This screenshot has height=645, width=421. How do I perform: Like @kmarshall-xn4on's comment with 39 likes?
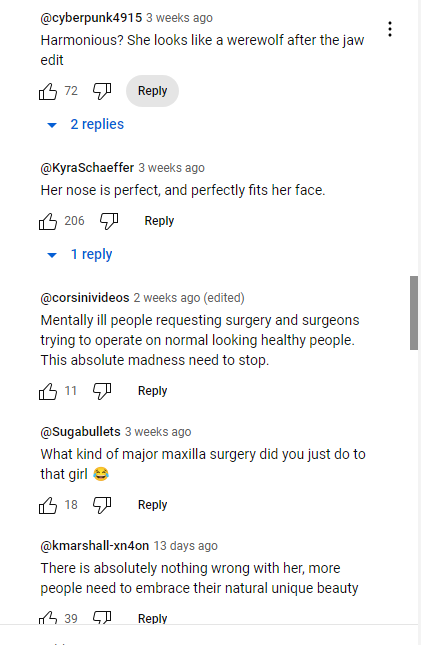[48, 617]
